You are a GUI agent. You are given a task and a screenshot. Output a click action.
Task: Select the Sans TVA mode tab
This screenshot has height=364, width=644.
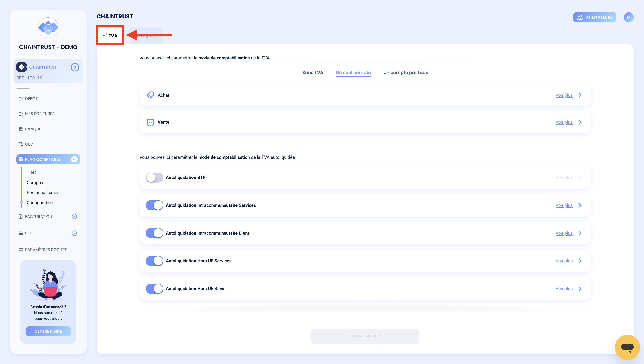pos(313,73)
